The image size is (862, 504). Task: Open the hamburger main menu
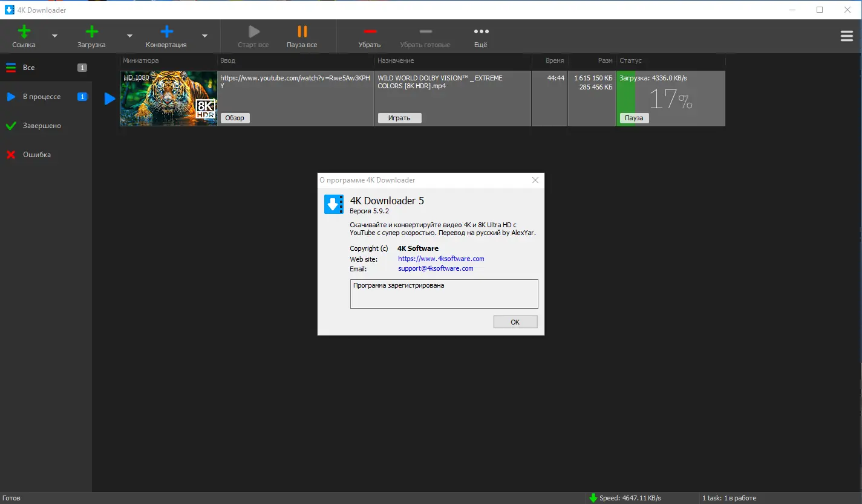click(847, 36)
